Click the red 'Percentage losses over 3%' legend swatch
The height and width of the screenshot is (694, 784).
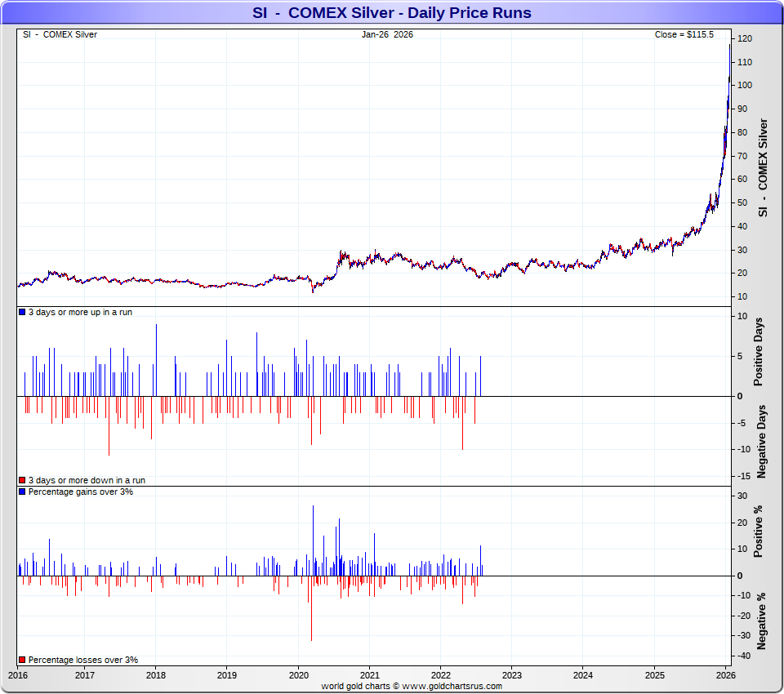22,660
